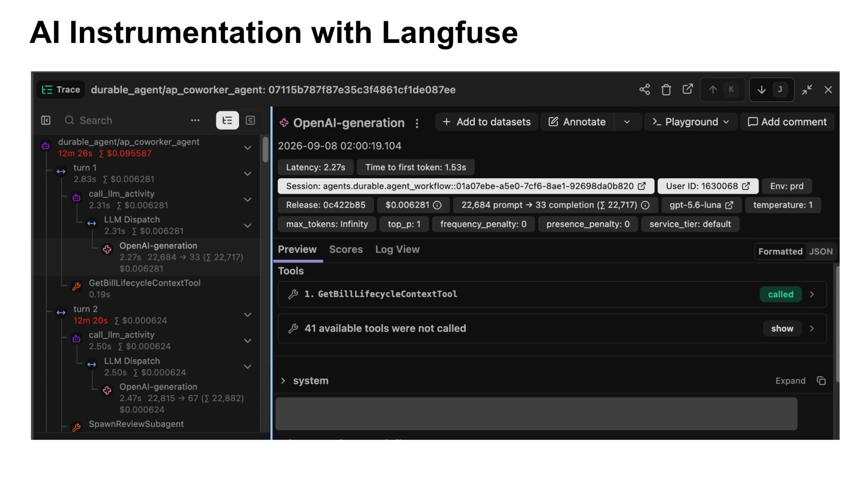Image resolution: width=868 pixels, height=485 pixels.
Task: Switch to tree view mode
Action: [227, 120]
